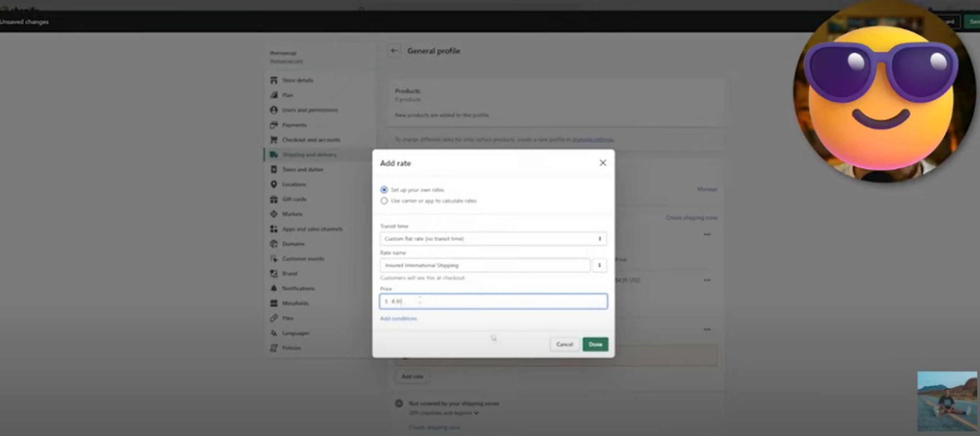Click the green Done button
Image resolution: width=980 pixels, height=436 pixels.
(x=595, y=345)
